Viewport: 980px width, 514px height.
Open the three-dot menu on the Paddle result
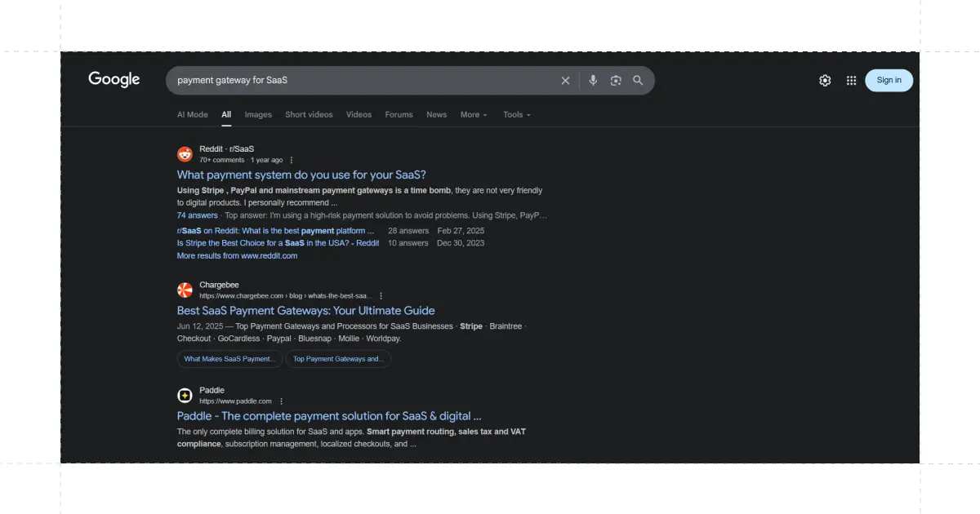pos(281,401)
